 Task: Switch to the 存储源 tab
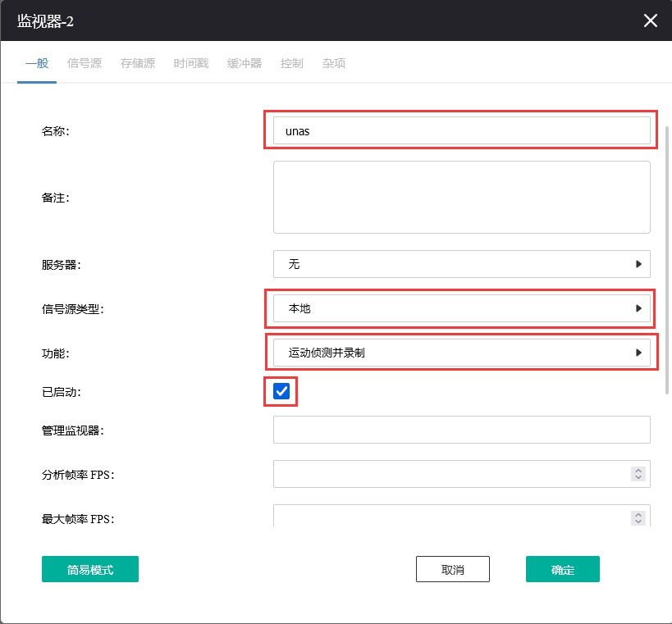(138, 63)
